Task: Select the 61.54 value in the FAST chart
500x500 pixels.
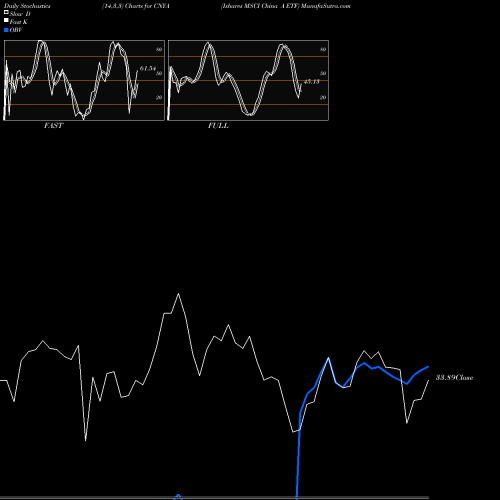Action: [x=148, y=68]
